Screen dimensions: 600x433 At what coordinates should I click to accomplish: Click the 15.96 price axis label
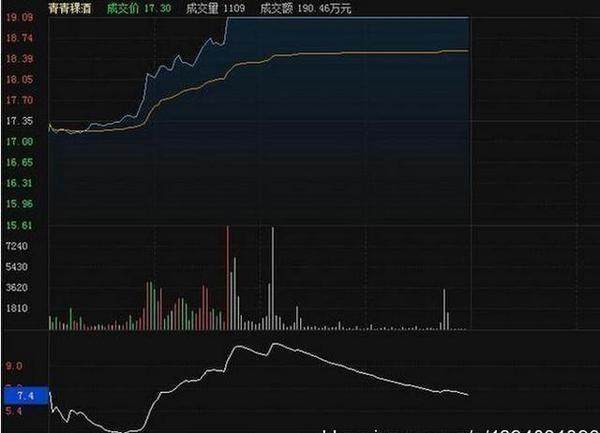click(x=20, y=204)
